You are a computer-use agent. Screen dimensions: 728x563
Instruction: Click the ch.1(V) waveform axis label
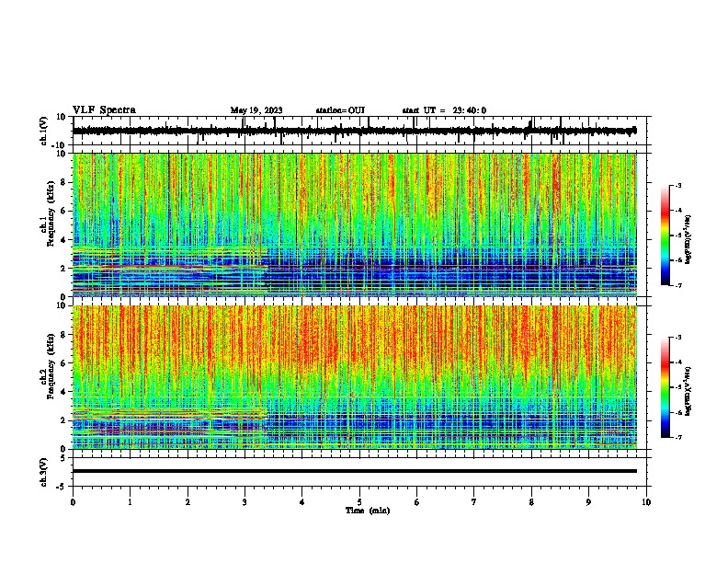point(44,131)
